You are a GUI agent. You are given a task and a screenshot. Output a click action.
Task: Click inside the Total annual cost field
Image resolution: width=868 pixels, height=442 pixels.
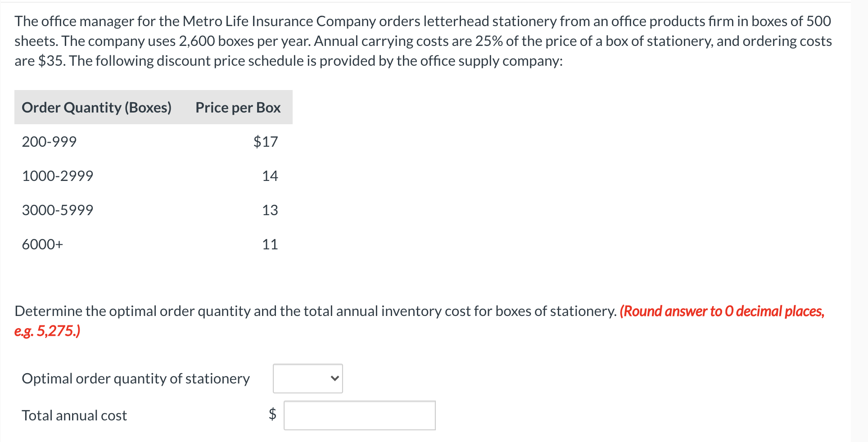pos(359,415)
